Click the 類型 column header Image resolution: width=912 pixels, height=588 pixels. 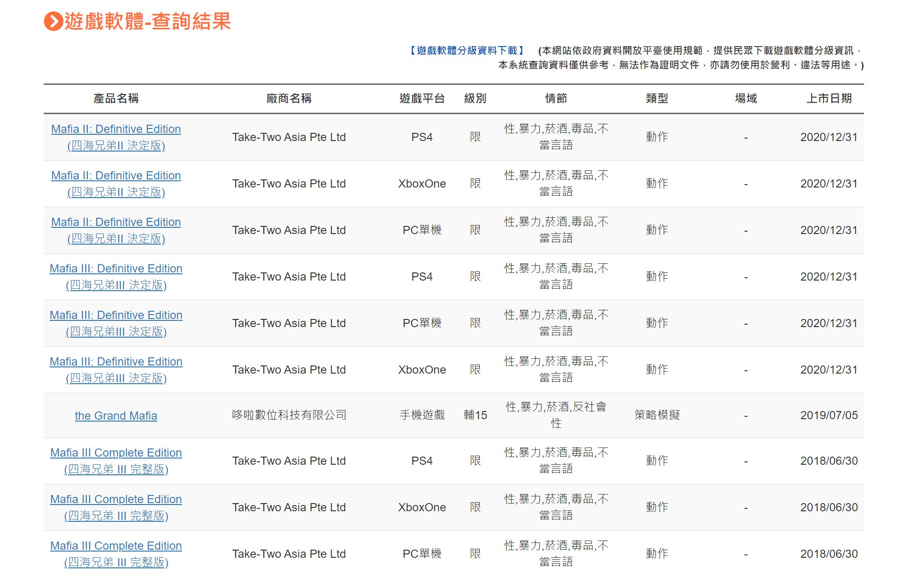657,98
